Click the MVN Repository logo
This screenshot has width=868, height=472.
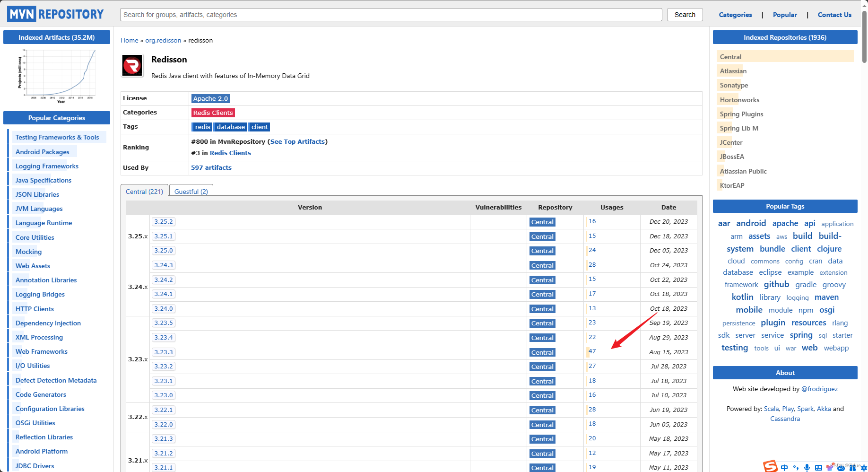coord(55,14)
